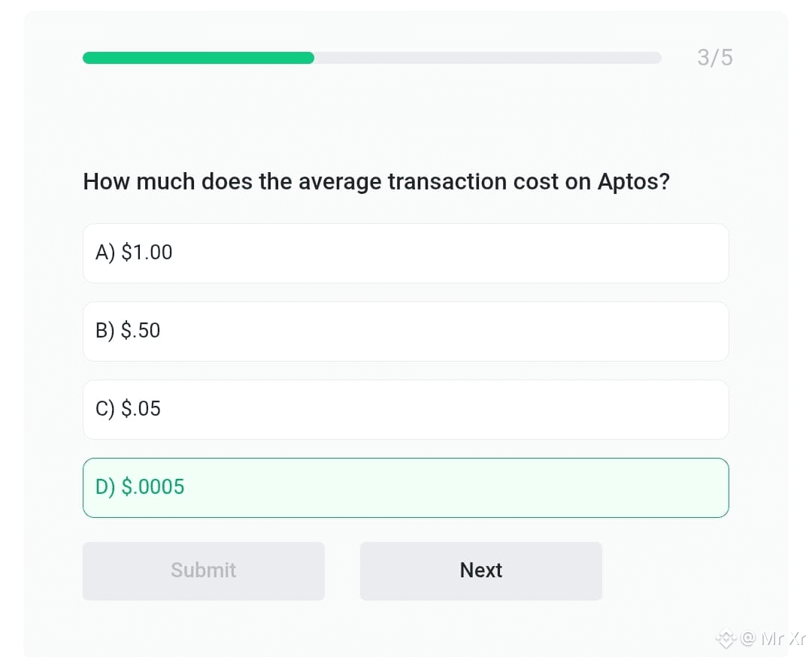Click the $.05 amount text

141,408
